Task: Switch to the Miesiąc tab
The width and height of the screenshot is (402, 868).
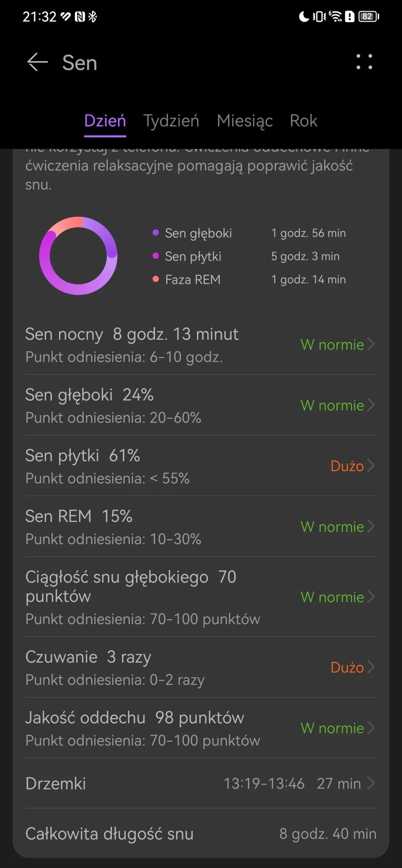Action: coord(245,121)
